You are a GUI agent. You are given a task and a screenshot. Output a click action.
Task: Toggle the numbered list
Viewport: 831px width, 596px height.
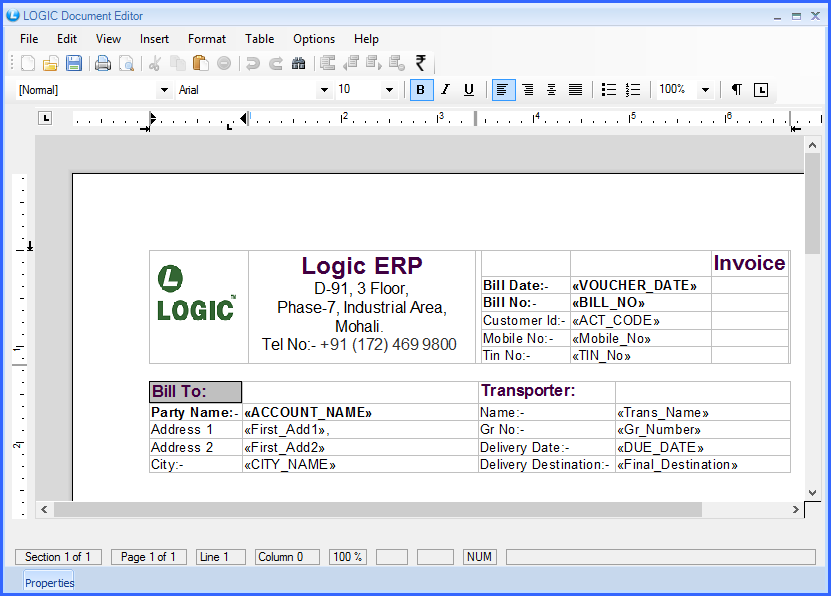[x=633, y=90]
